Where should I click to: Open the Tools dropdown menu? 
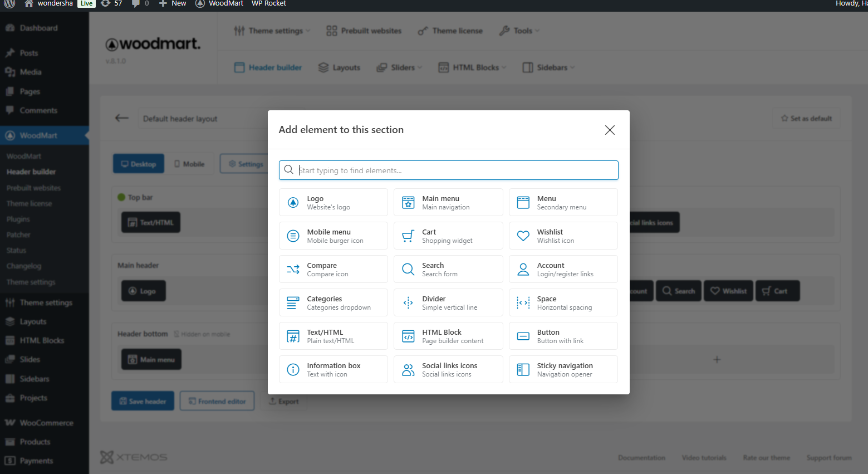pos(519,31)
